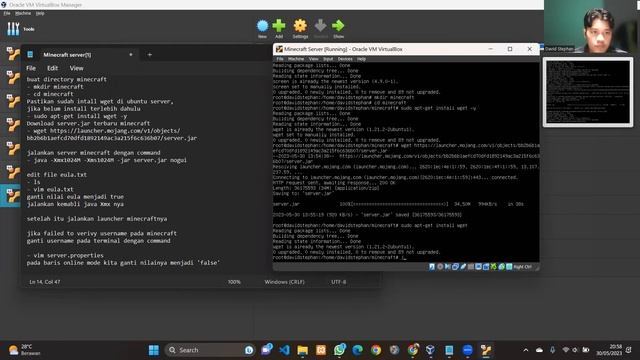
Task: Click the green CPU virtualization status icon
Action: point(494,267)
